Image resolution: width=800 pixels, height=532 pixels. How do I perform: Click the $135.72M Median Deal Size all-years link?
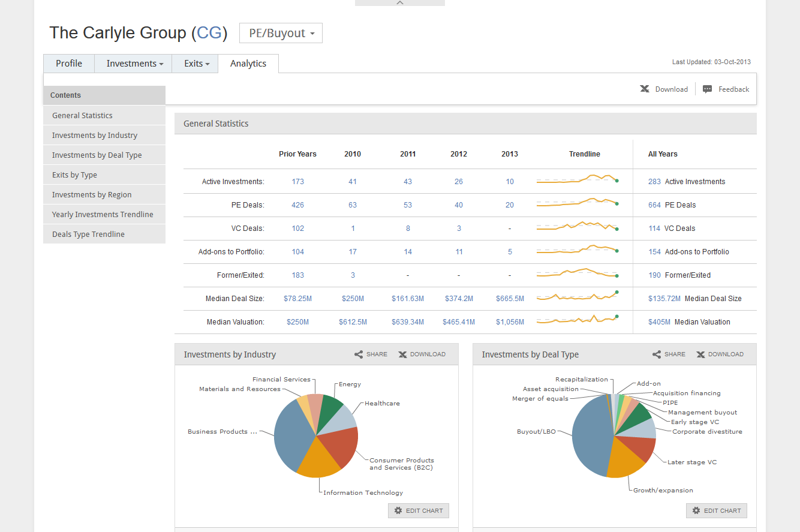pyautogui.click(x=664, y=299)
